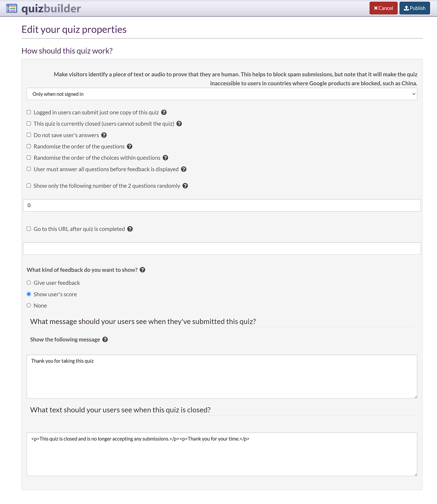
Task: Click the number of random questions field
Action: pyautogui.click(x=222, y=206)
